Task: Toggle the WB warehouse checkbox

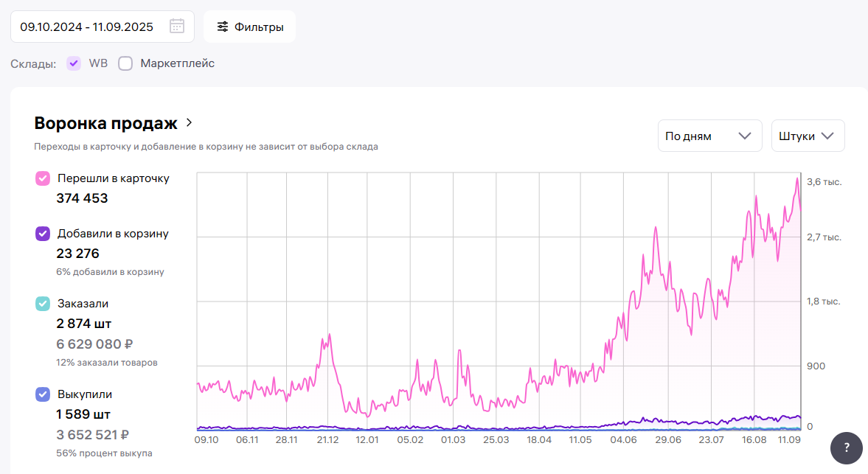Action: tap(74, 63)
